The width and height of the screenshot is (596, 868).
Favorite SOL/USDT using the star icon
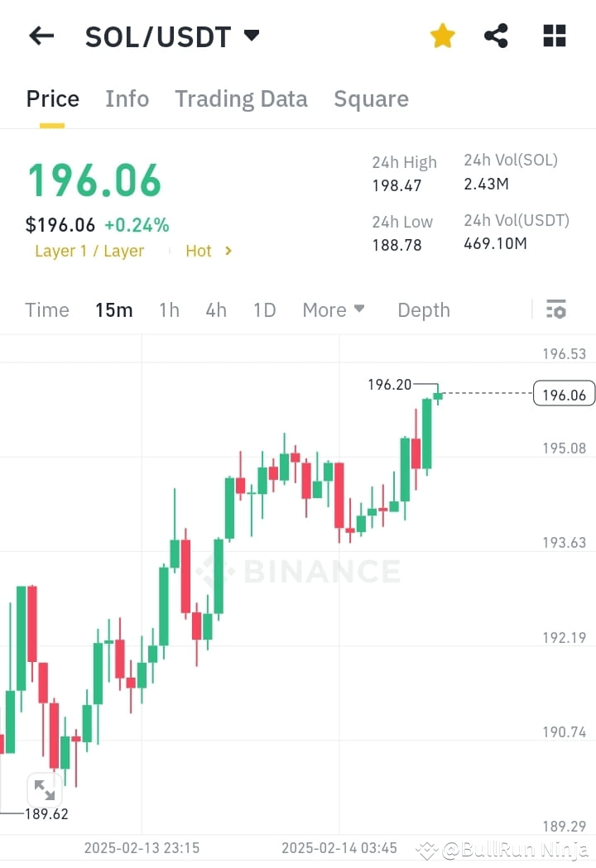(x=443, y=36)
